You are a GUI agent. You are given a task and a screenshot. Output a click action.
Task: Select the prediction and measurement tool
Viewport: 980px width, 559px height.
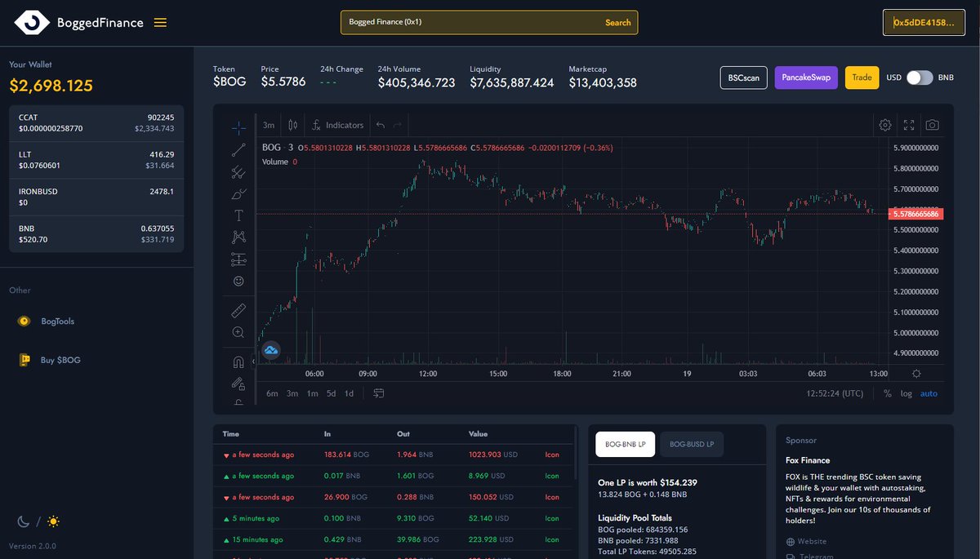238,259
